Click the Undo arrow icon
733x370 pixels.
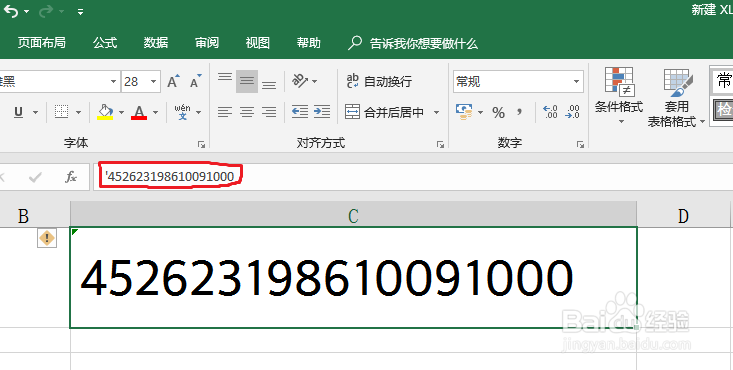(x=10, y=11)
